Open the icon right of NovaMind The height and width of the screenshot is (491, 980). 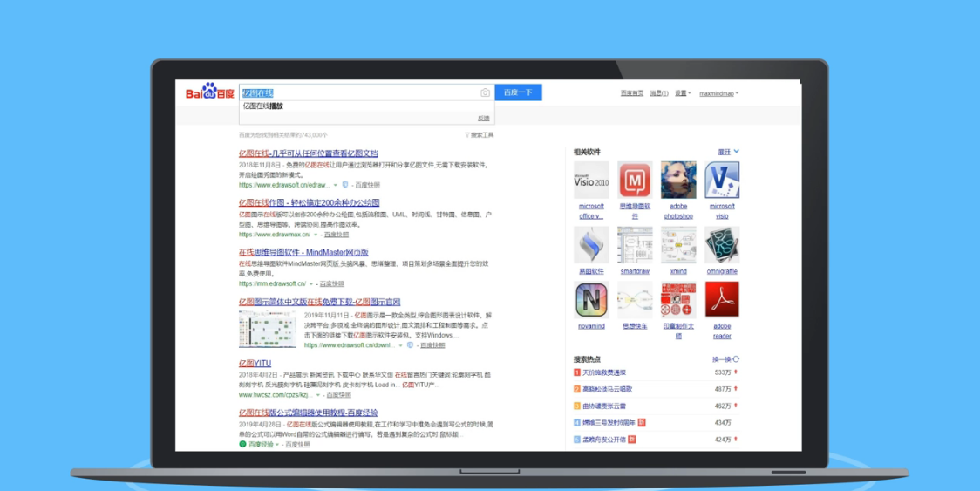coord(635,300)
